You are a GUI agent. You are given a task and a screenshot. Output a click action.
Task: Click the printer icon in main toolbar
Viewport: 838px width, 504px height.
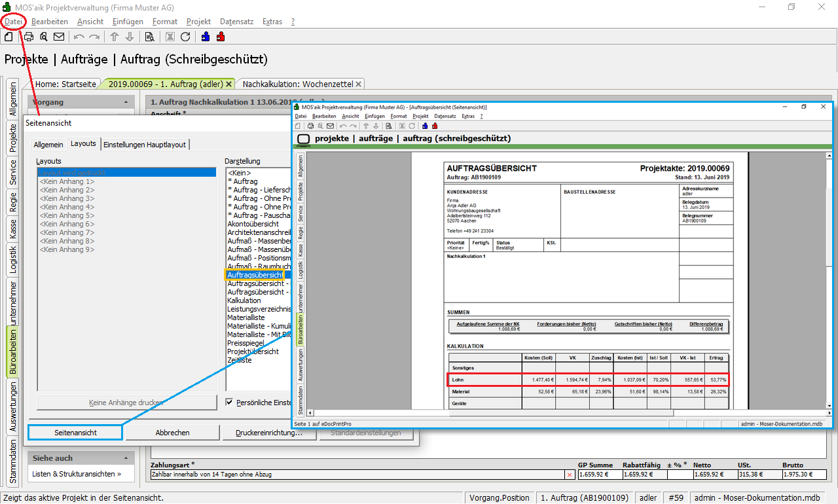coord(29,37)
